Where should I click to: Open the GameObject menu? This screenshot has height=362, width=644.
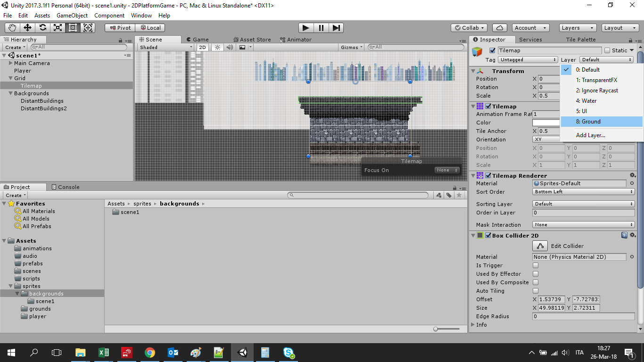pyautogui.click(x=72, y=16)
